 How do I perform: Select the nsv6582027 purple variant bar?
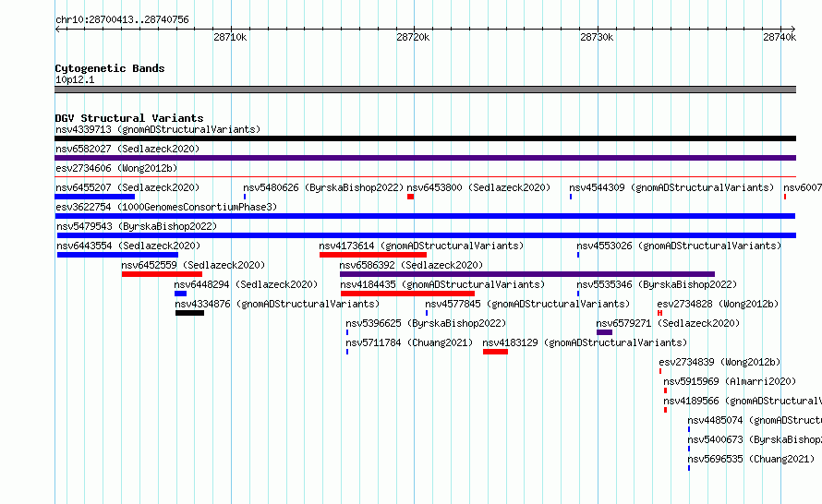coord(425,158)
